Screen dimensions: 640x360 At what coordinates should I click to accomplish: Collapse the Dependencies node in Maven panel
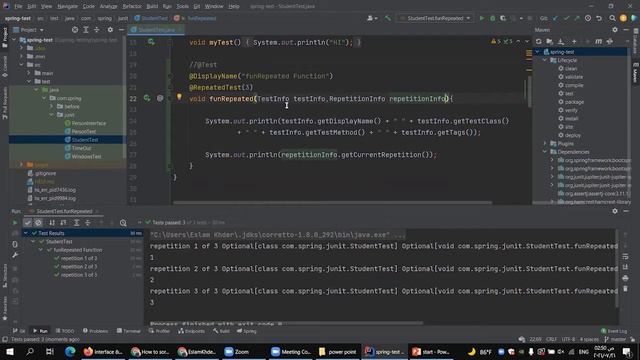click(545, 152)
